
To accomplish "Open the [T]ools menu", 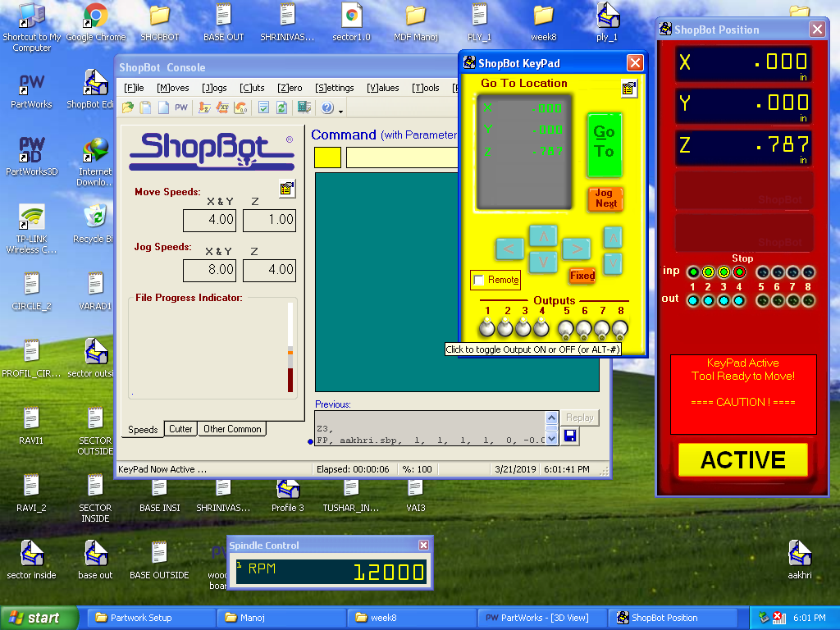I will click(x=426, y=88).
